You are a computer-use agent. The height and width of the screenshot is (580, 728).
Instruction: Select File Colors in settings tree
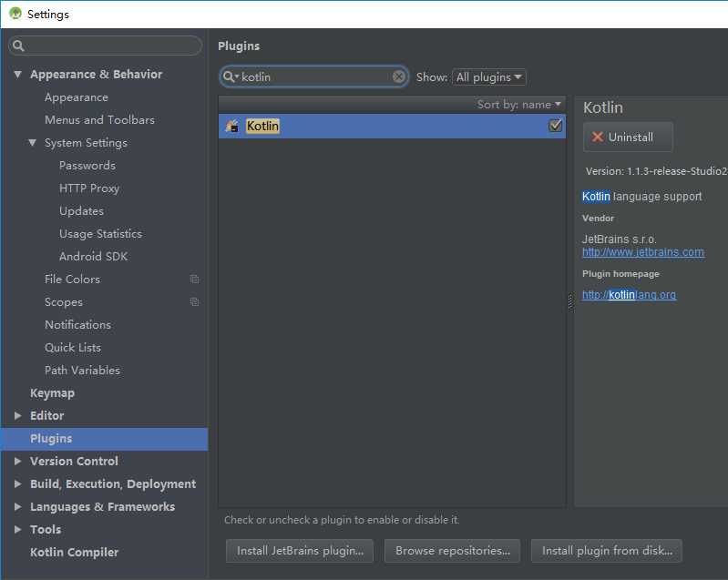click(x=72, y=280)
